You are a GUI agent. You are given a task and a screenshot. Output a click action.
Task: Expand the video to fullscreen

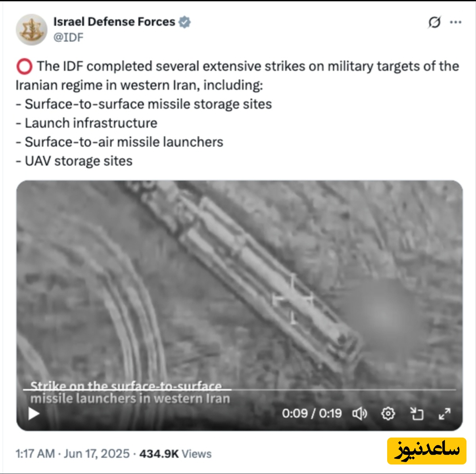pyautogui.click(x=445, y=414)
